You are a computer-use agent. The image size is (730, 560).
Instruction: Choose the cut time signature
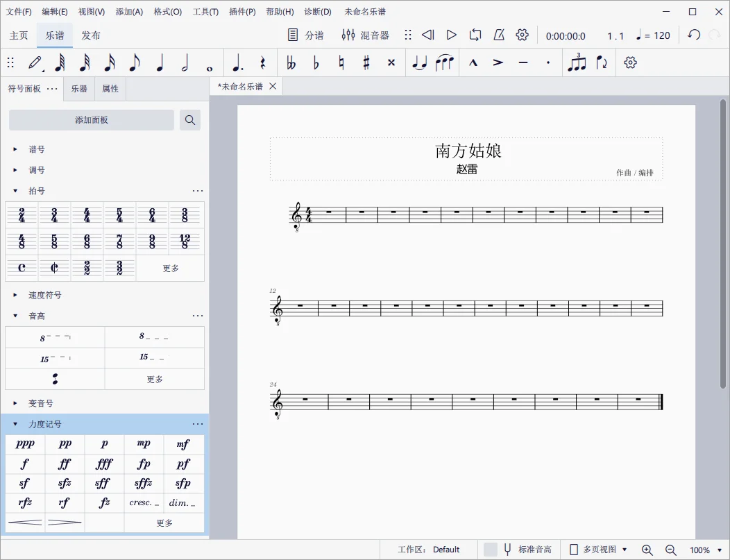[x=54, y=268]
